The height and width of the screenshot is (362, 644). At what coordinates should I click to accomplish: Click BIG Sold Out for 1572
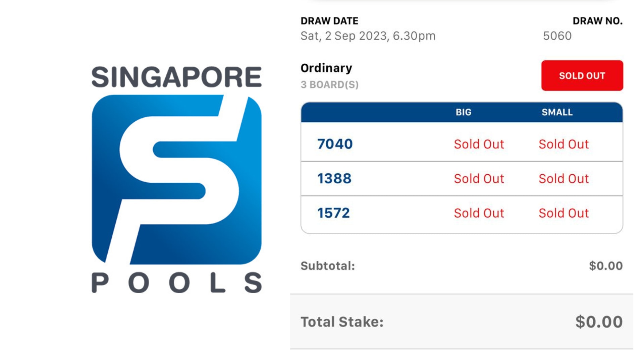479,213
